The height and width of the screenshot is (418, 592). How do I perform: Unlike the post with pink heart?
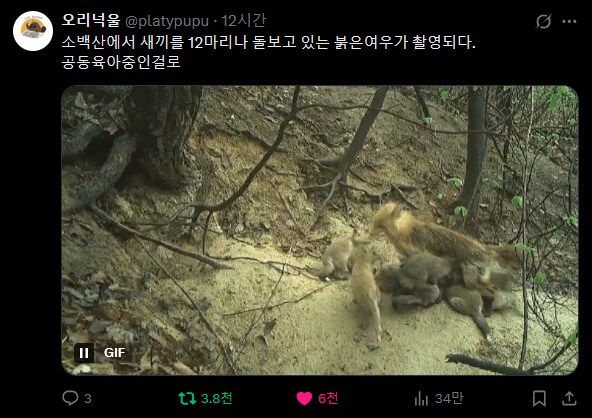click(x=304, y=398)
